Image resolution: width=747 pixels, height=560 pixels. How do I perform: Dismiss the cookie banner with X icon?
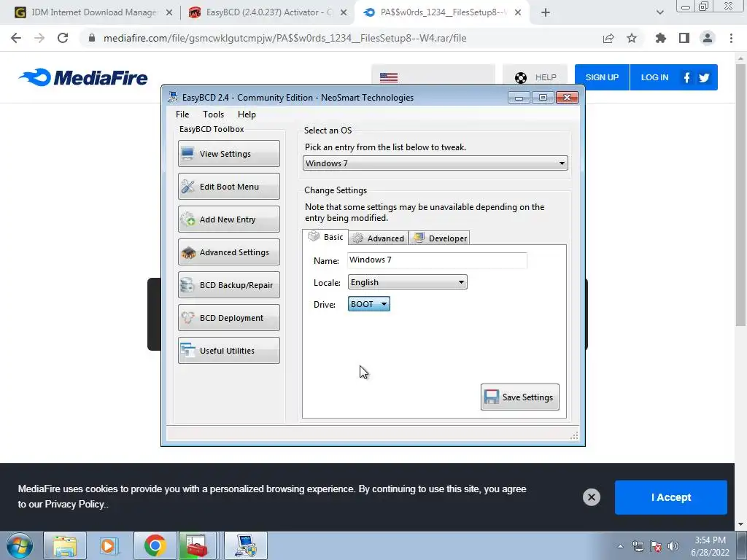[591, 497]
